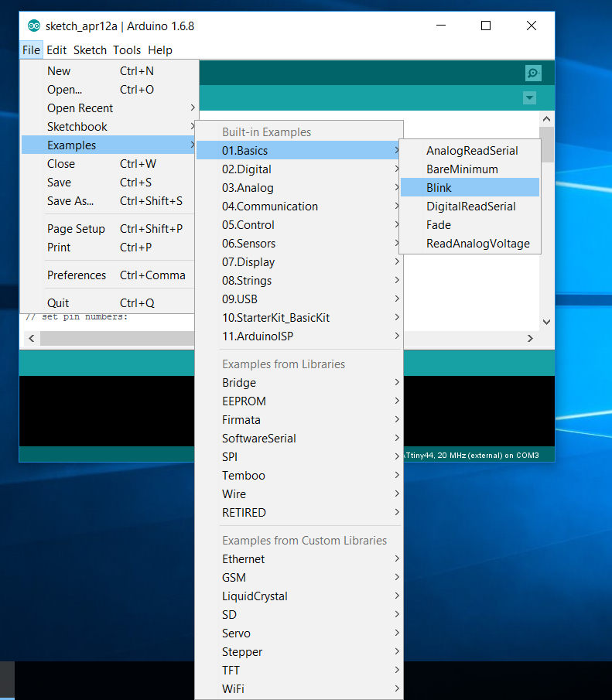Open the File menu
This screenshot has height=700, width=612.
click(31, 50)
